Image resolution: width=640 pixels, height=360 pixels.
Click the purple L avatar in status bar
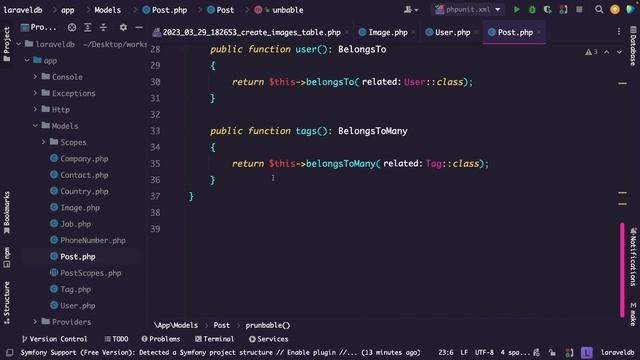click(587, 352)
